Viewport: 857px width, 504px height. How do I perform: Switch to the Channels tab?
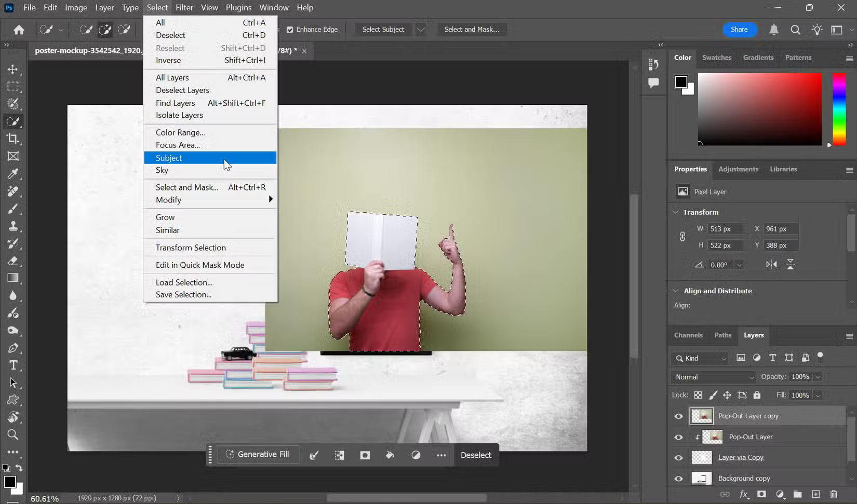pos(688,335)
